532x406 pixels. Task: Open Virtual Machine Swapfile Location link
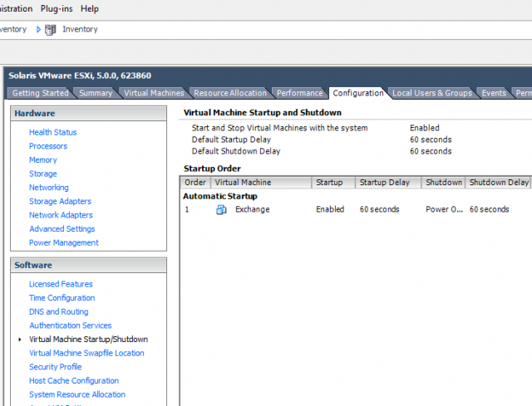click(x=86, y=353)
